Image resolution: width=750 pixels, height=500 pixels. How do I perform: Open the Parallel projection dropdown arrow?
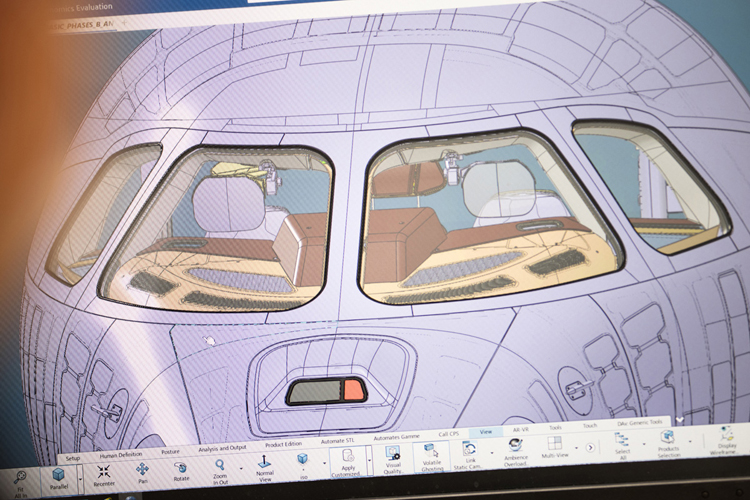80,478
